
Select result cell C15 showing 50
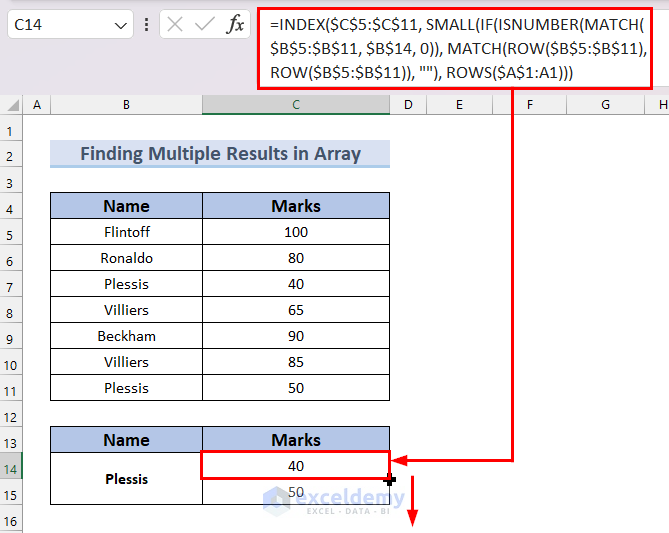click(296, 492)
